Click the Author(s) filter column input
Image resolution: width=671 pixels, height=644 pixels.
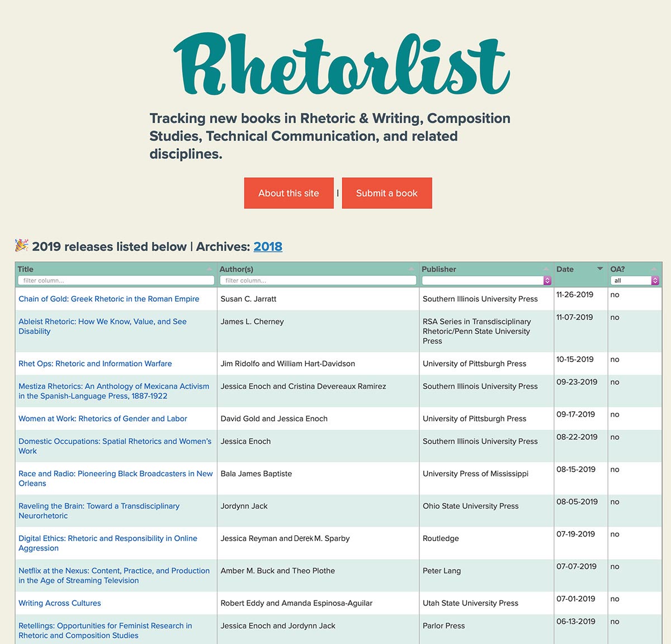click(318, 280)
